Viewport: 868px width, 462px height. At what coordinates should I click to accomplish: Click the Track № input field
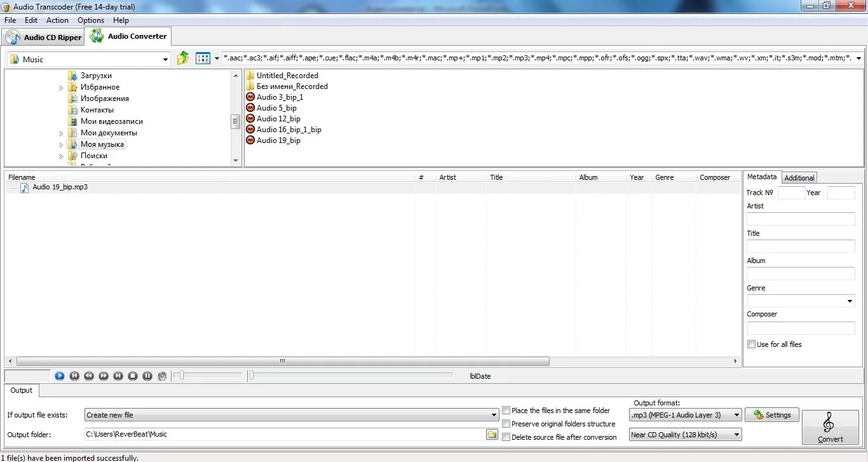click(x=791, y=193)
